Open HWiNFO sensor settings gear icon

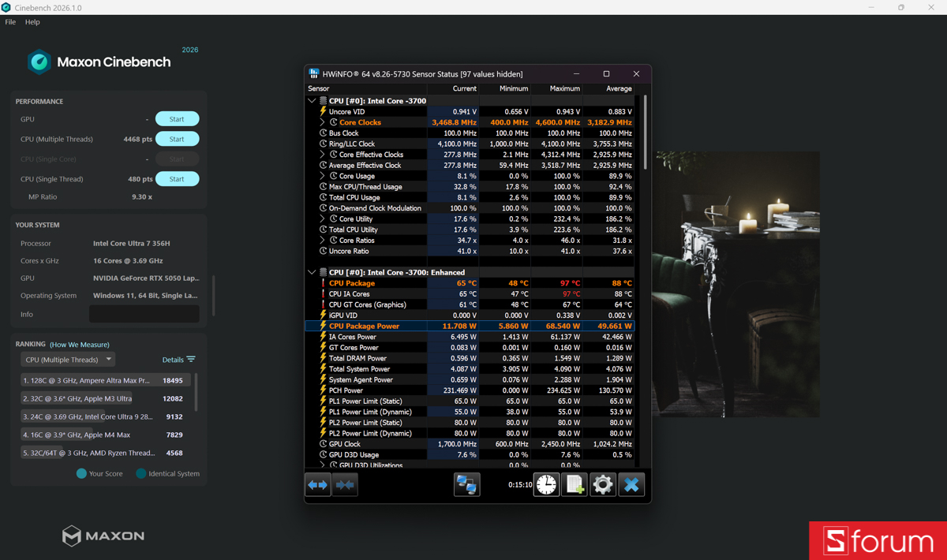pos(603,485)
